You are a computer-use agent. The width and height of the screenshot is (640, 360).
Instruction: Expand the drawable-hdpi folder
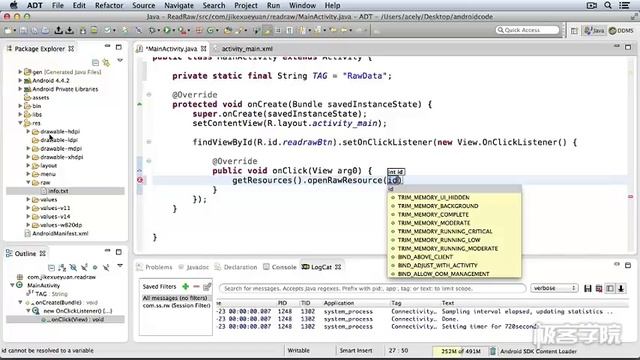tap(28, 131)
